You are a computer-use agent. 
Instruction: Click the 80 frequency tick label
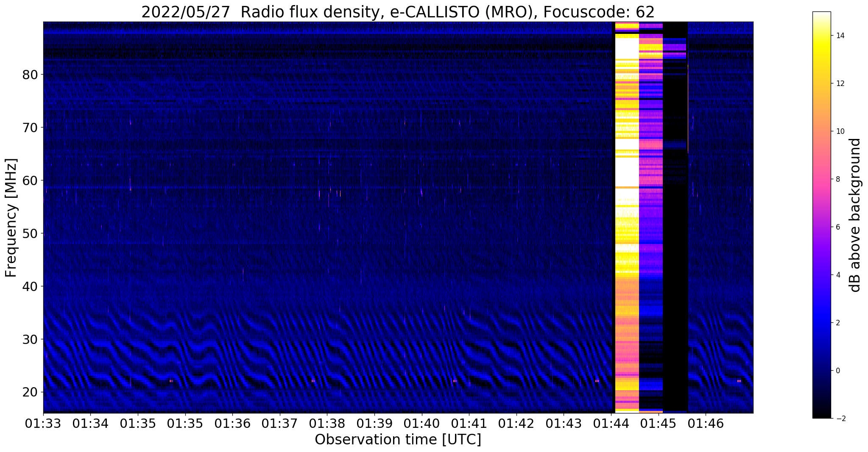(x=30, y=75)
